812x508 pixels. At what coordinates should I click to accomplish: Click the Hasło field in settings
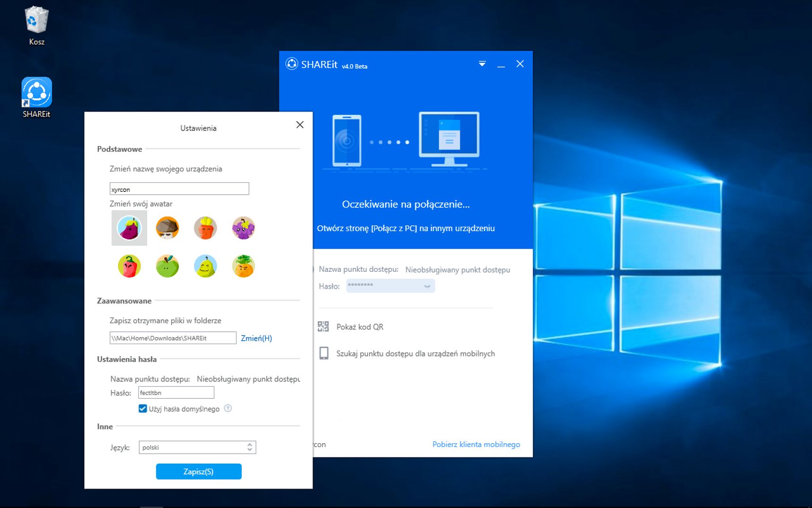[176, 392]
